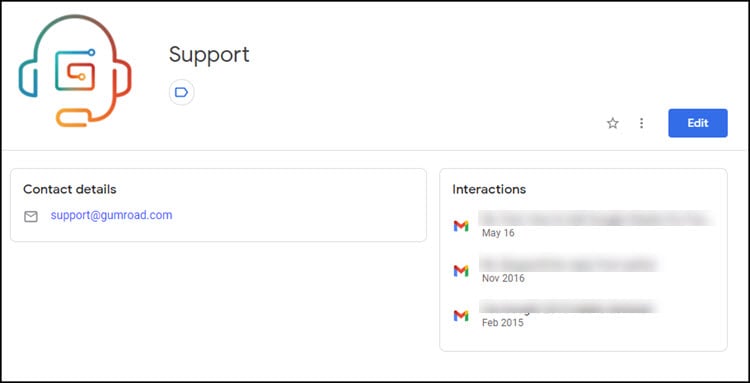Click the Interactions card heading
Image resolution: width=750 pixels, height=383 pixels.
489,189
